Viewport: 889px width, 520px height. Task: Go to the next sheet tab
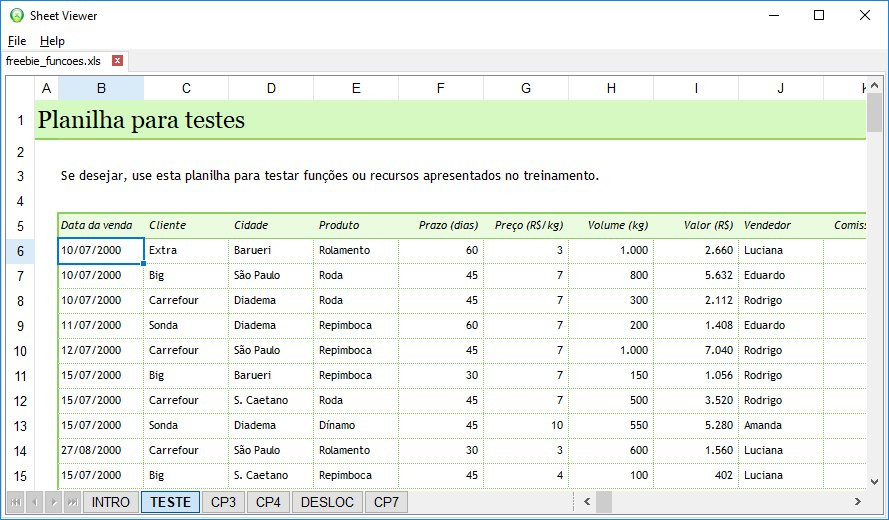coord(53,502)
